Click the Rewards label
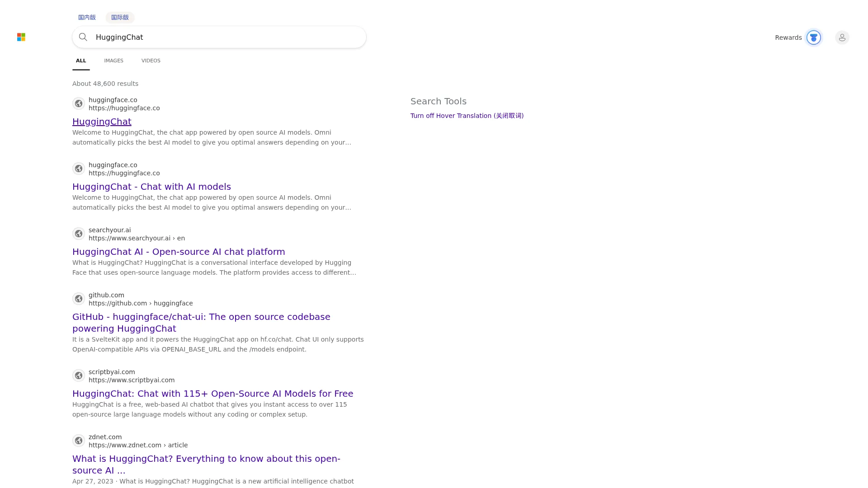This screenshot has height=488, width=868. (788, 38)
